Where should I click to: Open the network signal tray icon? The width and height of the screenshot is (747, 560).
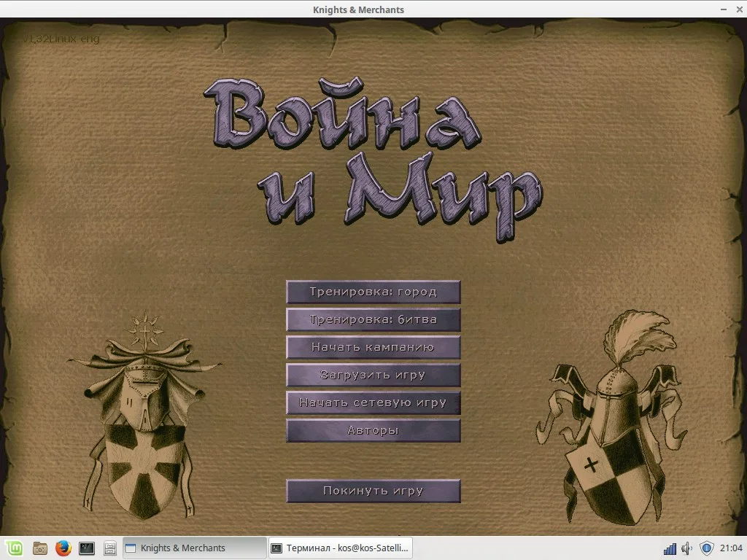[670, 549]
